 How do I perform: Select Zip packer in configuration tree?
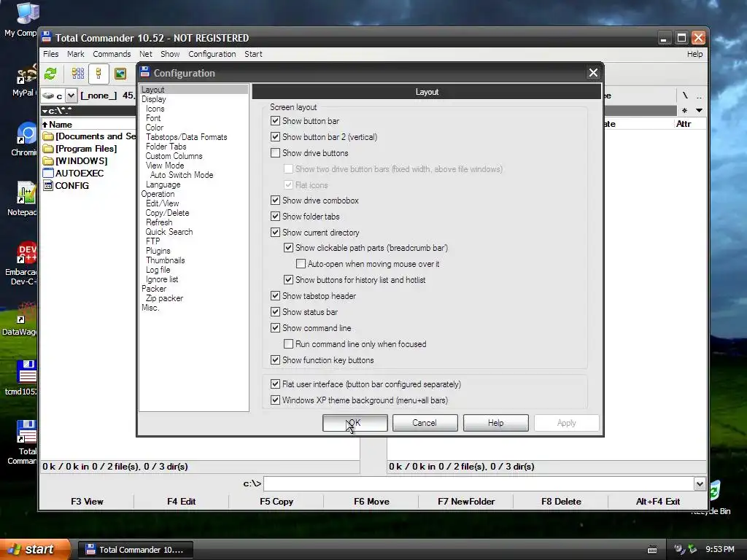164,298
